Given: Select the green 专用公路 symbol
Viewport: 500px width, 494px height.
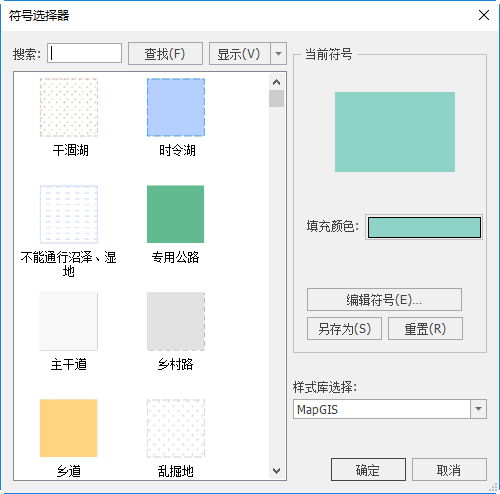Looking at the screenshot, I should point(176,214).
